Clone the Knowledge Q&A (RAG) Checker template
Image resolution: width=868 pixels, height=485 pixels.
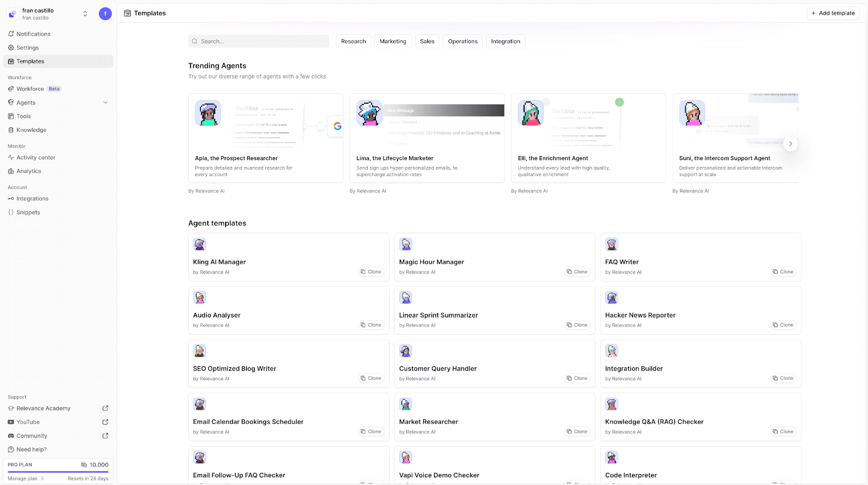coord(783,432)
